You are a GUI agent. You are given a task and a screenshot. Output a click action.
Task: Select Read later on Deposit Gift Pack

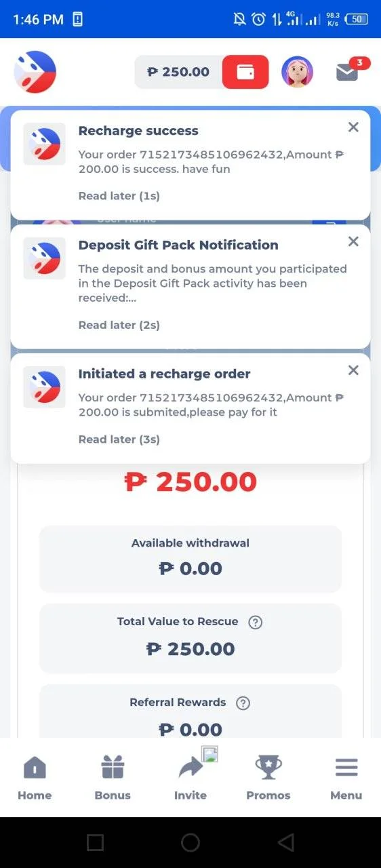119,325
